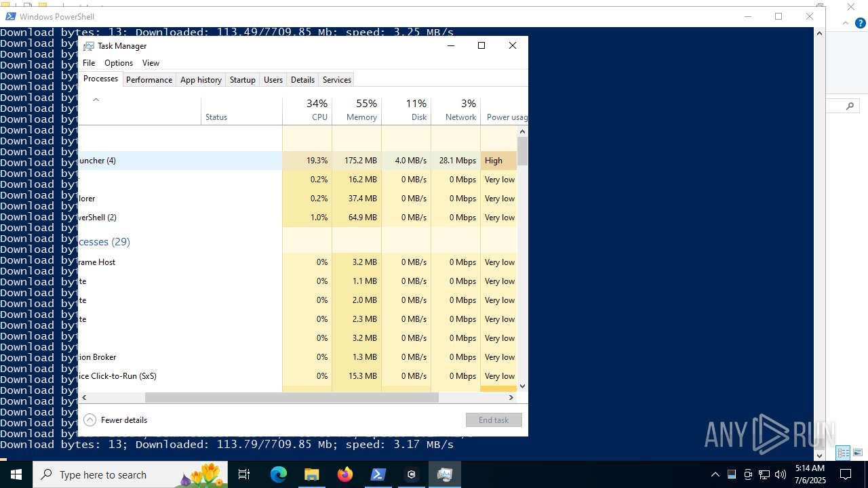Switch to the Services tab

[x=337, y=79]
